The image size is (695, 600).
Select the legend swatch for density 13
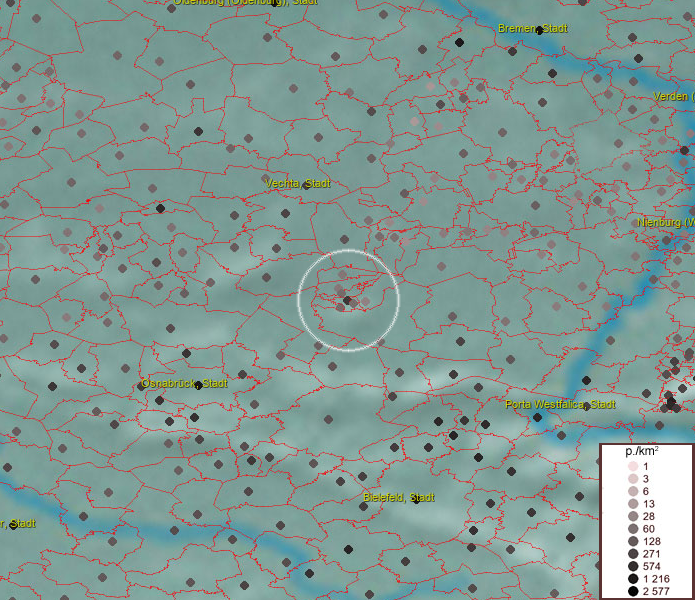click(633, 504)
